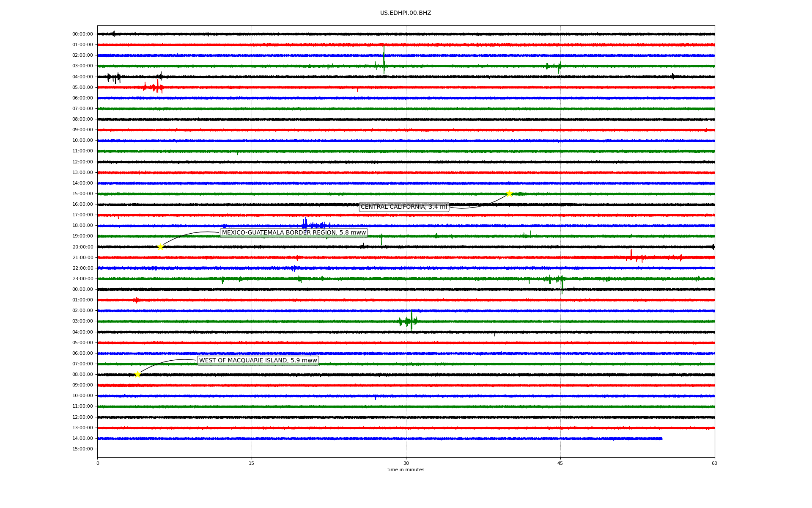Click the large green spike on the 03:00:00 trace
The width and height of the screenshot is (812, 508).
click(x=384, y=59)
